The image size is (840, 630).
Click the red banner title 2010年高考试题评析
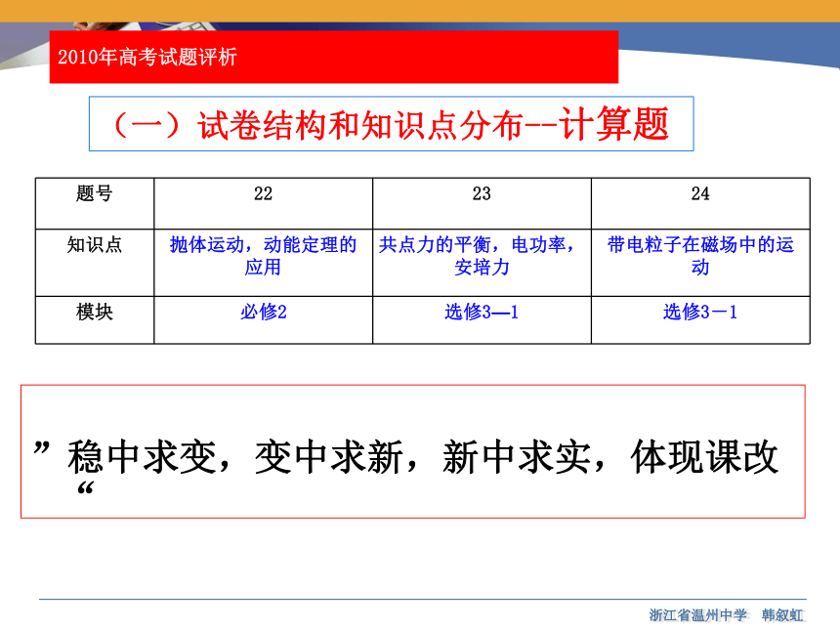(x=147, y=57)
